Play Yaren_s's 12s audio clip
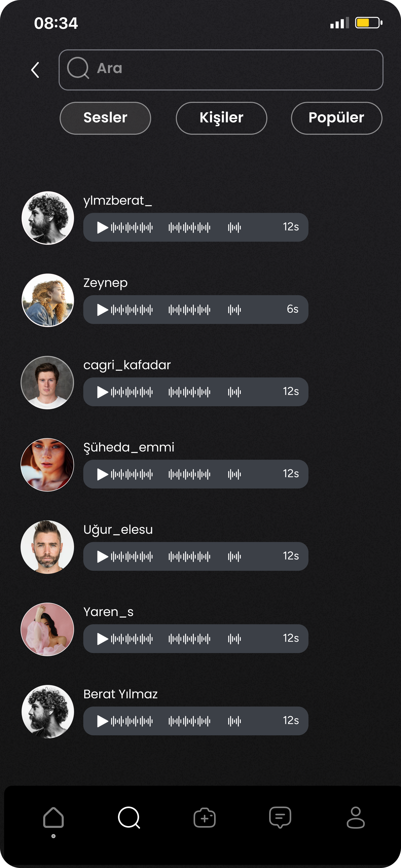The image size is (401, 868). [x=103, y=639]
